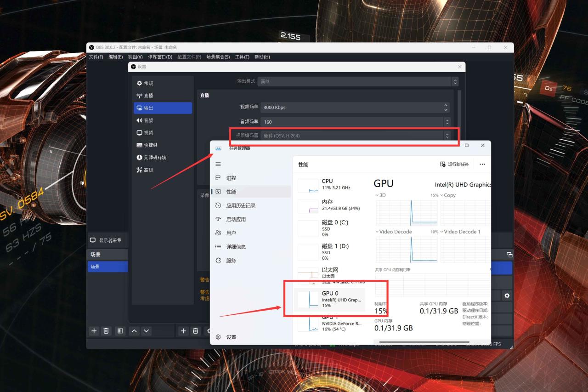
Task: Open the OBS 帮助(H) menu
Action: [x=262, y=57]
